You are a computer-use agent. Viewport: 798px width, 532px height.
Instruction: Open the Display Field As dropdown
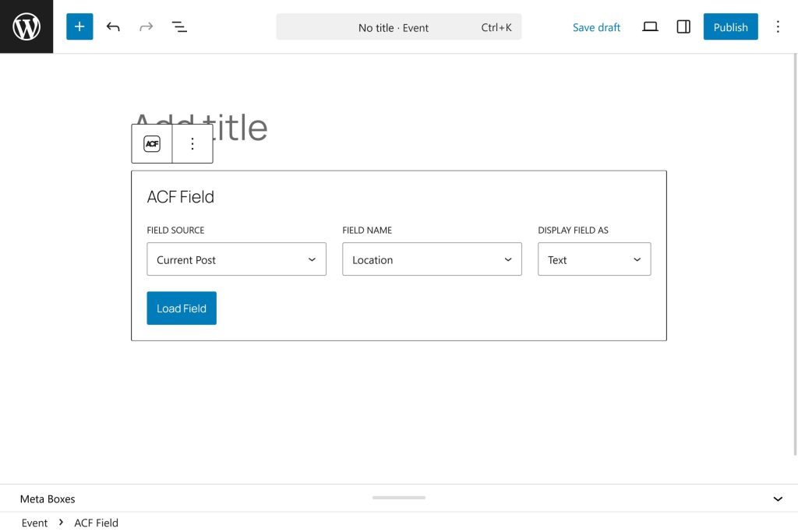click(594, 259)
